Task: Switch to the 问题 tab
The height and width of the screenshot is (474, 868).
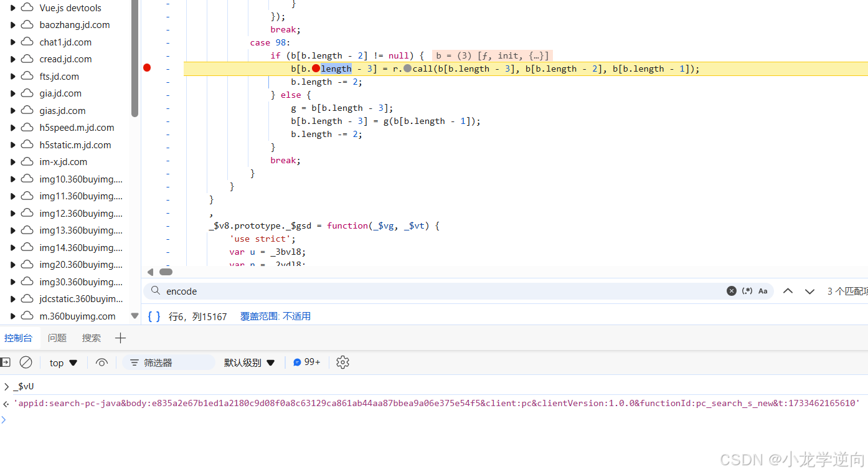Action: click(x=57, y=337)
